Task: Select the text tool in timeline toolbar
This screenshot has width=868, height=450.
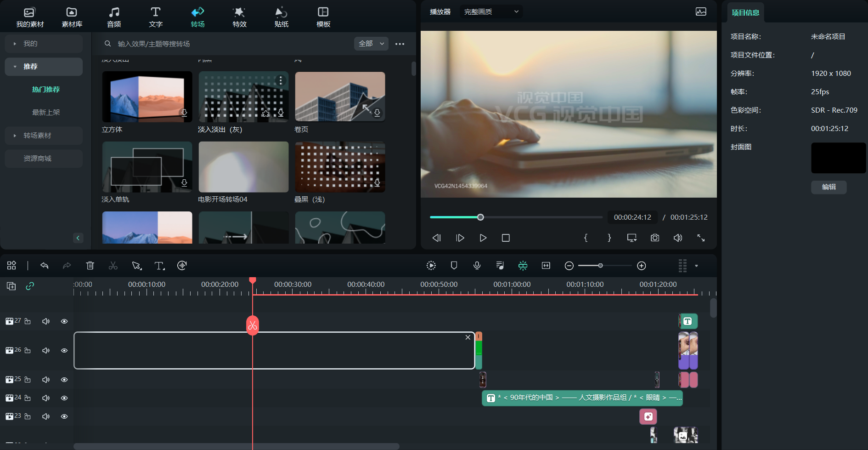Action: coord(159,266)
